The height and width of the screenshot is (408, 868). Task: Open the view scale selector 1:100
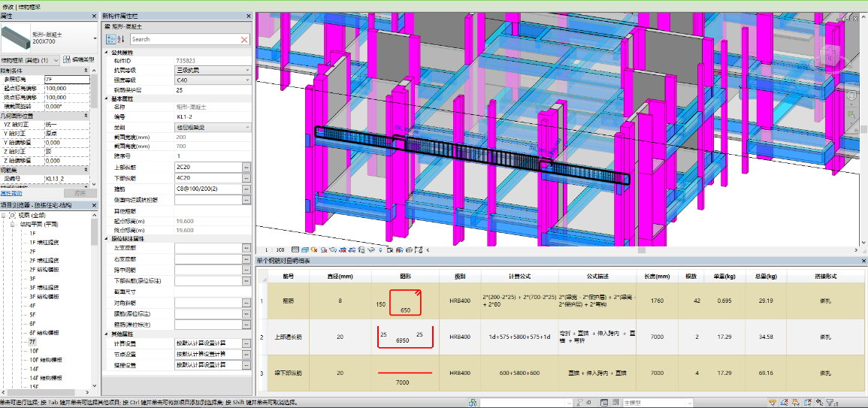click(x=274, y=249)
